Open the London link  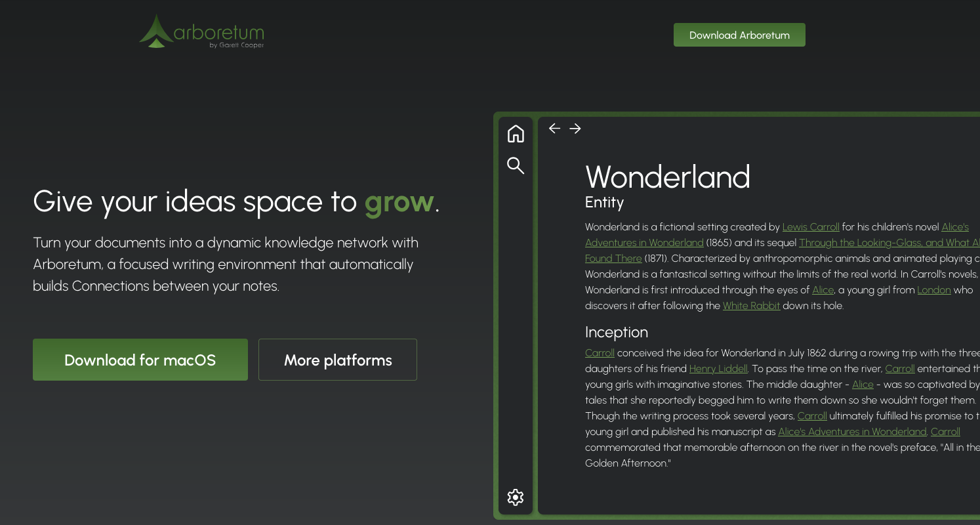tap(934, 290)
